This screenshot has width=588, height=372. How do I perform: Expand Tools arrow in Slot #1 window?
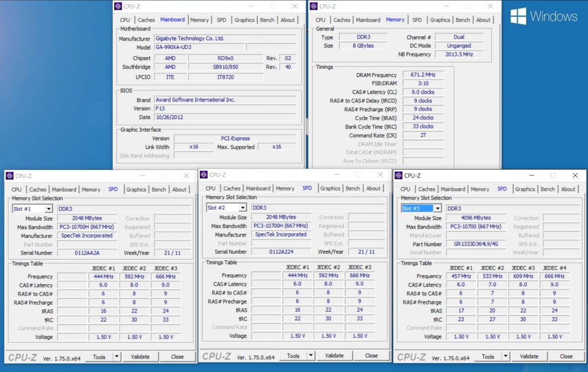(117, 357)
